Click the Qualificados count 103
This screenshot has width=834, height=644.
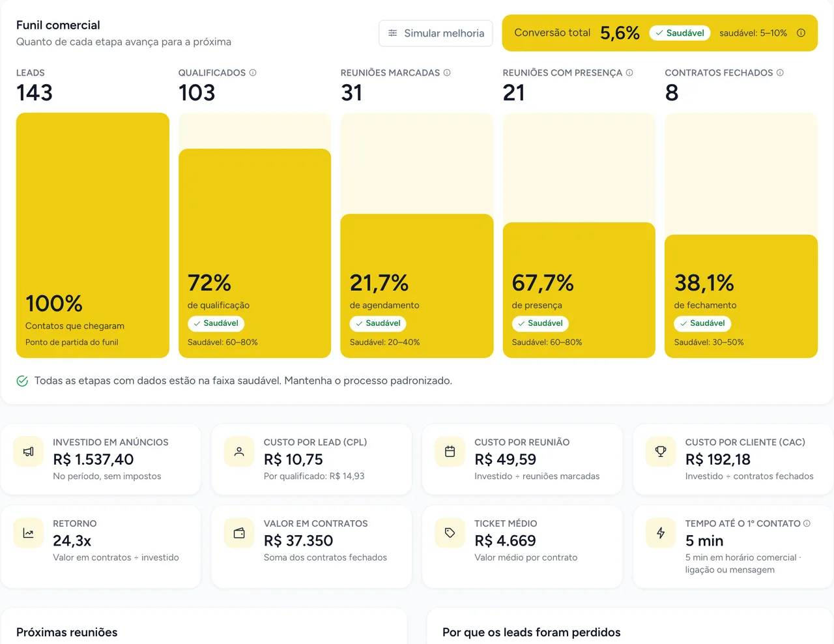point(197,93)
